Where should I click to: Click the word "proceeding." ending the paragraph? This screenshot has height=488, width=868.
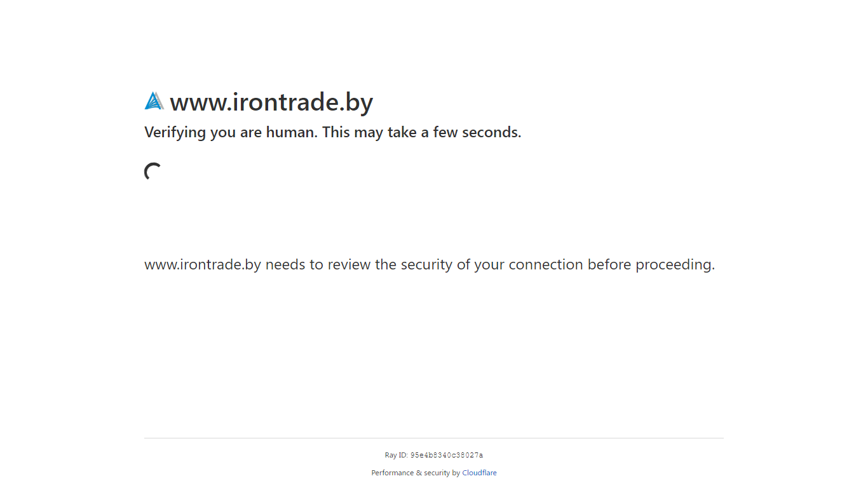coord(675,265)
